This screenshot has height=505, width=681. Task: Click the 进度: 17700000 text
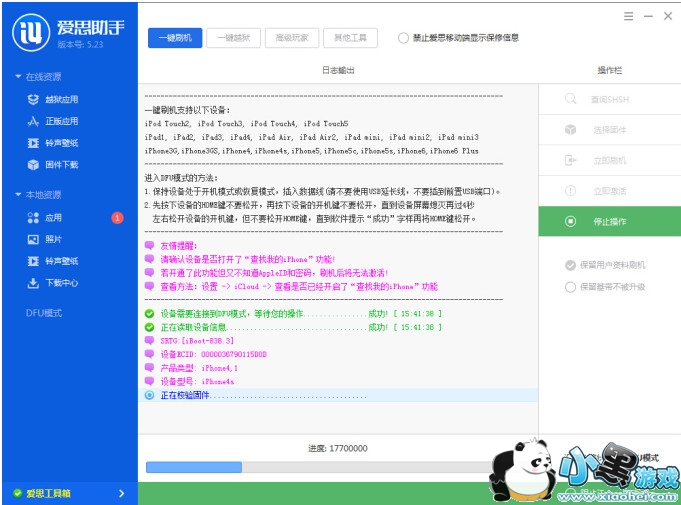coord(338,448)
